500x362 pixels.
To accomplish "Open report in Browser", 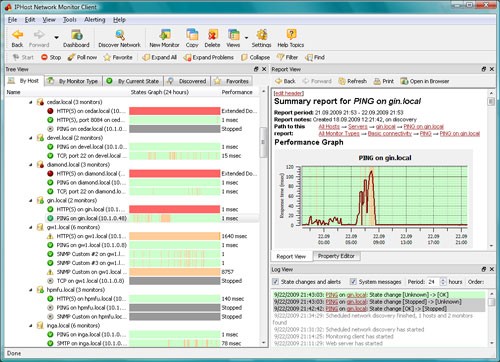I will point(425,81).
